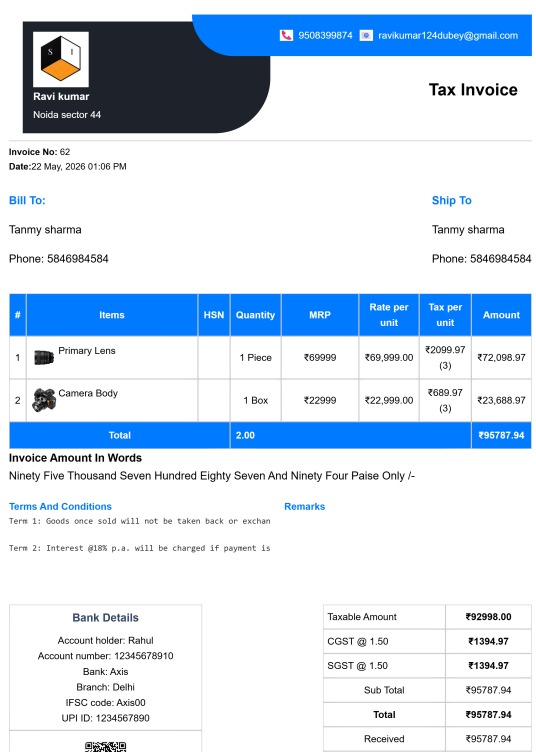The width and height of the screenshot is (536, 752).
Task: Select the Quantity column header
Action: [256, 315]
